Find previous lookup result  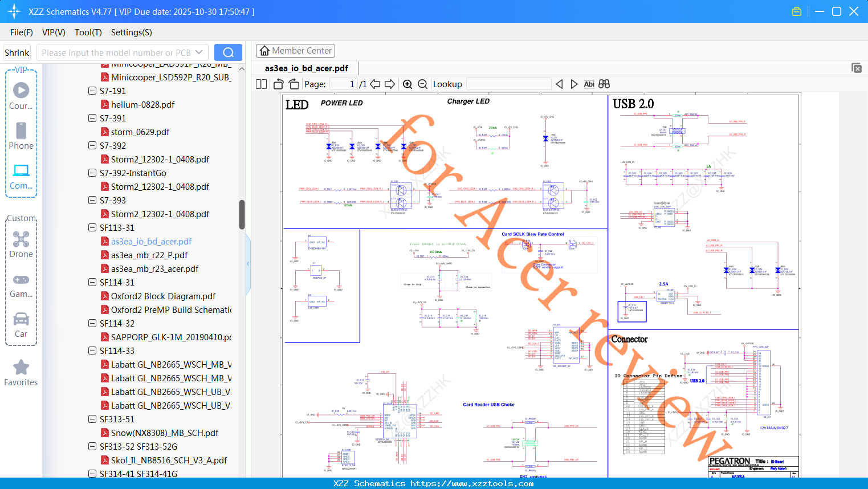click(559, 84)
